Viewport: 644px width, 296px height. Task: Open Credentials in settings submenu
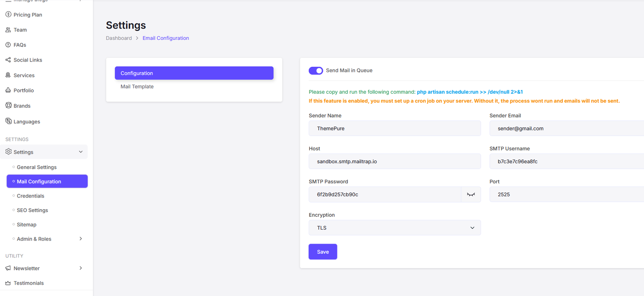(x=31, y=196)
